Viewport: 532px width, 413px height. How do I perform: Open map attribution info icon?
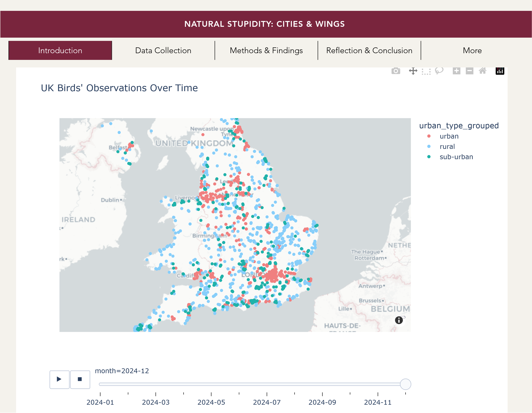399,320
